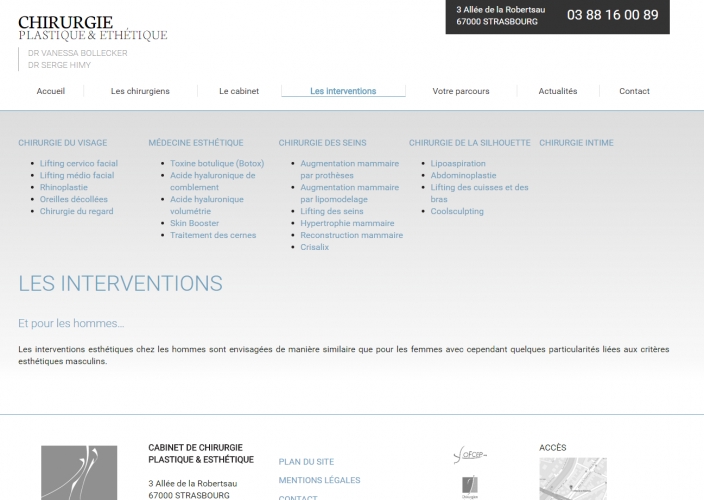704x500 pixels.
Task: Navigate to Actualités page
Action: 558,91
